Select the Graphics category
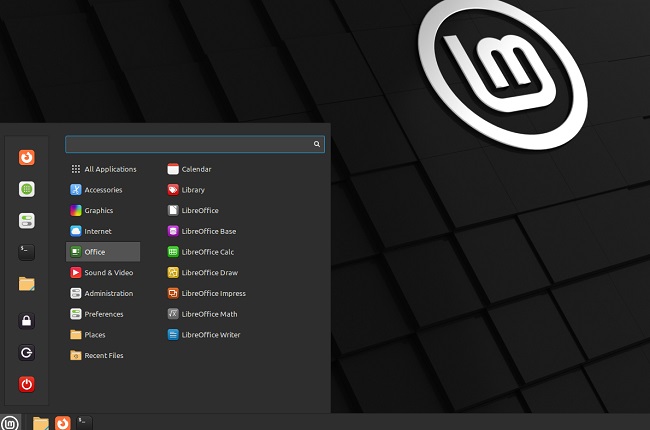 (x=103, y=211)
